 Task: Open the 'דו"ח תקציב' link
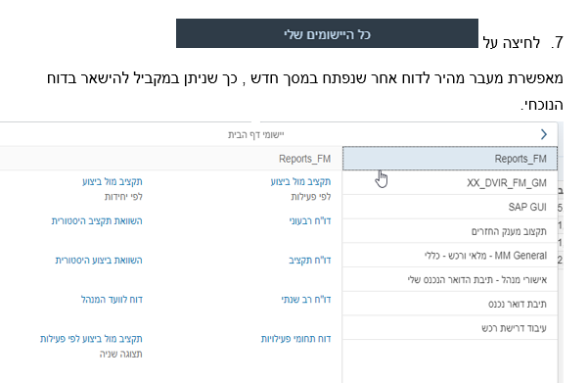pyautogui.click(x=310, y=260)
